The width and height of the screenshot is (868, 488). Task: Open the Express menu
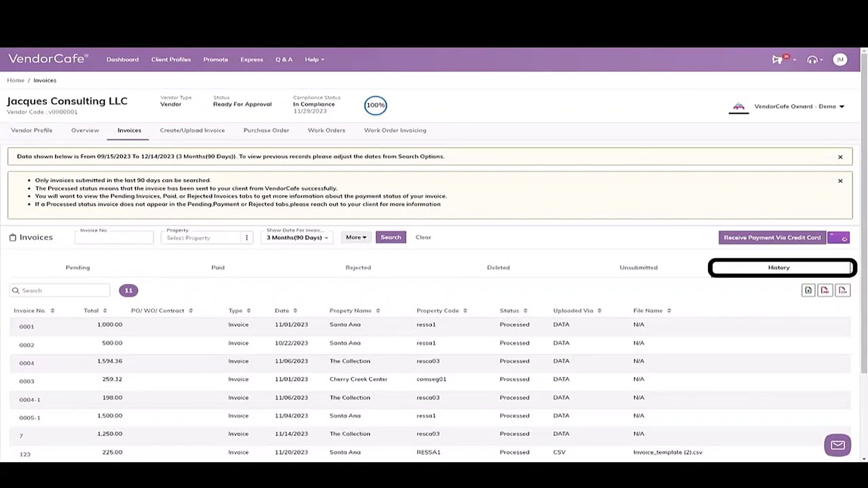point(252,60)
